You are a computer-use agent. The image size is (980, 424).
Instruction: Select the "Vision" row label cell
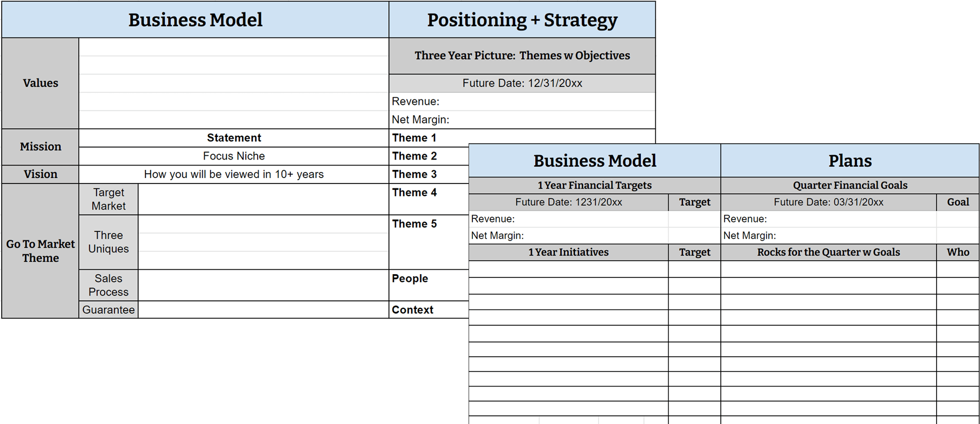tap(41, 174)
